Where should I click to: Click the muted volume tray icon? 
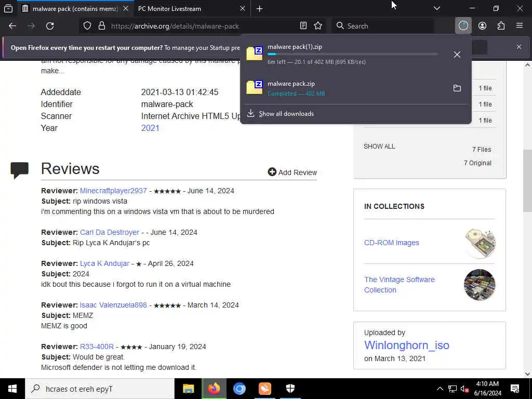pos(465,389)
